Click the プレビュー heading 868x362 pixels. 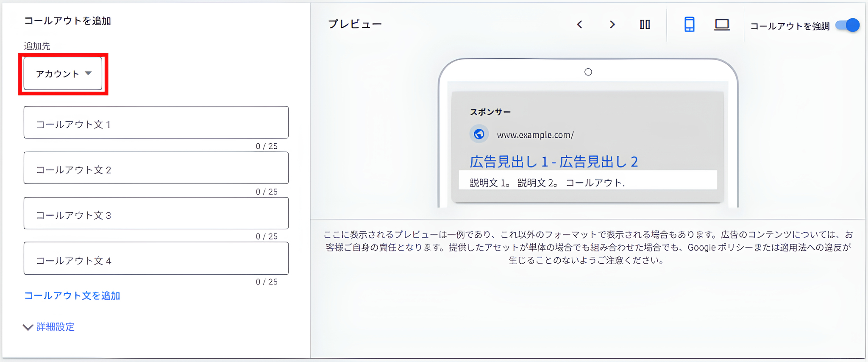point(355,24)
